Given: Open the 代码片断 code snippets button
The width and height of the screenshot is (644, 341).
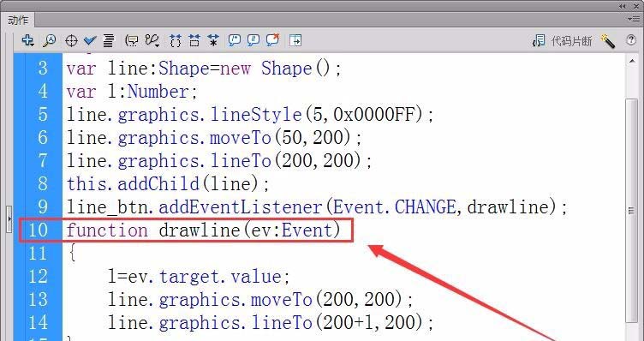Looking at the screenshot, I should tap(571, 40).
